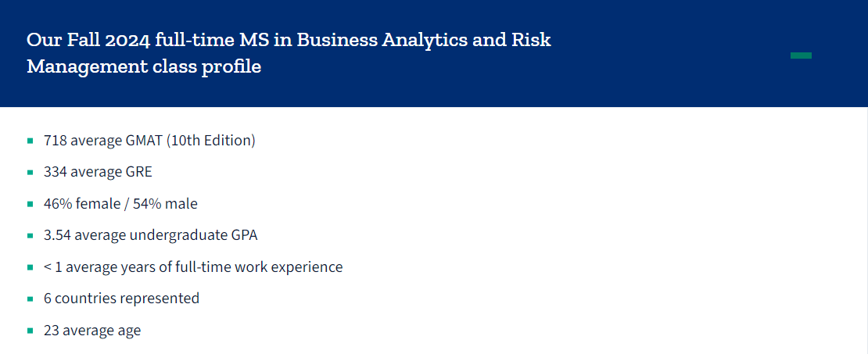Click the '54% male' text
This screenshot has width=868, height=354.
(162, 204)
